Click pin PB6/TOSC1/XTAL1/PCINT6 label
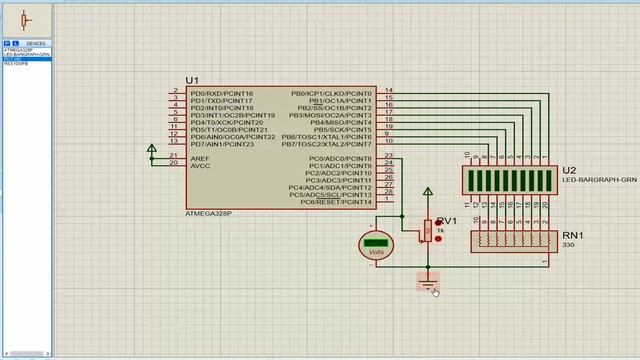 click(327, 137)
